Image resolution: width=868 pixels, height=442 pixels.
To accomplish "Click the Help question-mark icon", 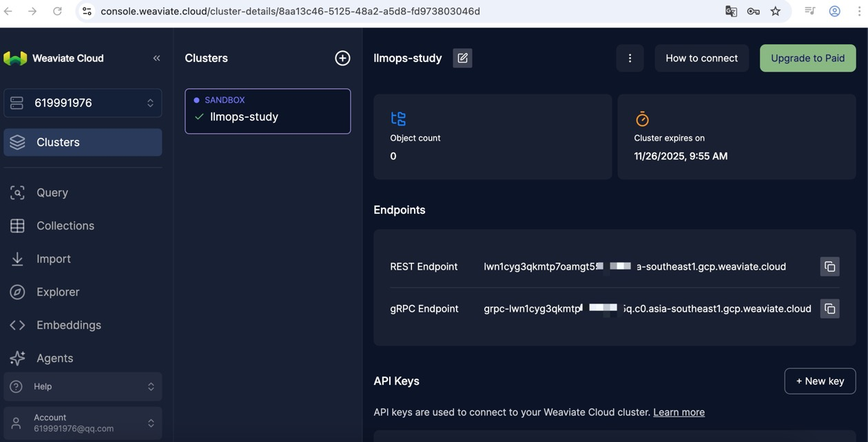I will pos(17,386).
